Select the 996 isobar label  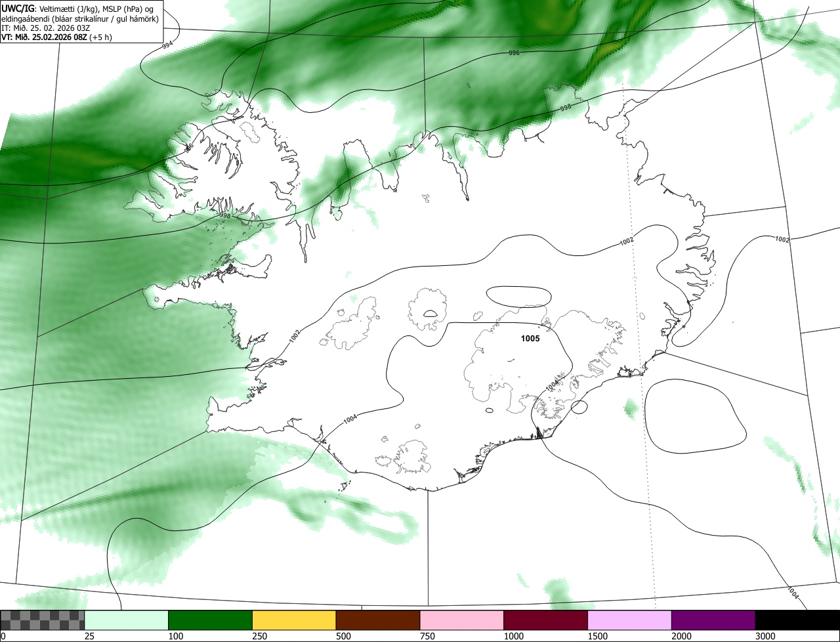514,52
